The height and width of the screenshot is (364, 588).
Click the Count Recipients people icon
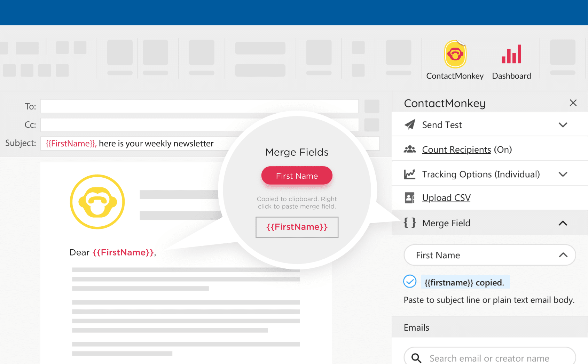click(410, 149)
